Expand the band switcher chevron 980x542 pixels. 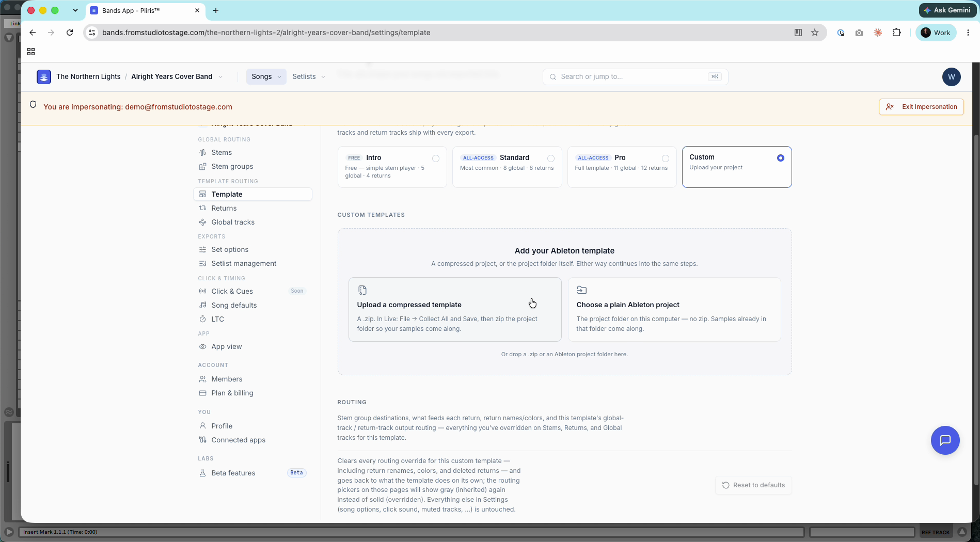(220, 77)
